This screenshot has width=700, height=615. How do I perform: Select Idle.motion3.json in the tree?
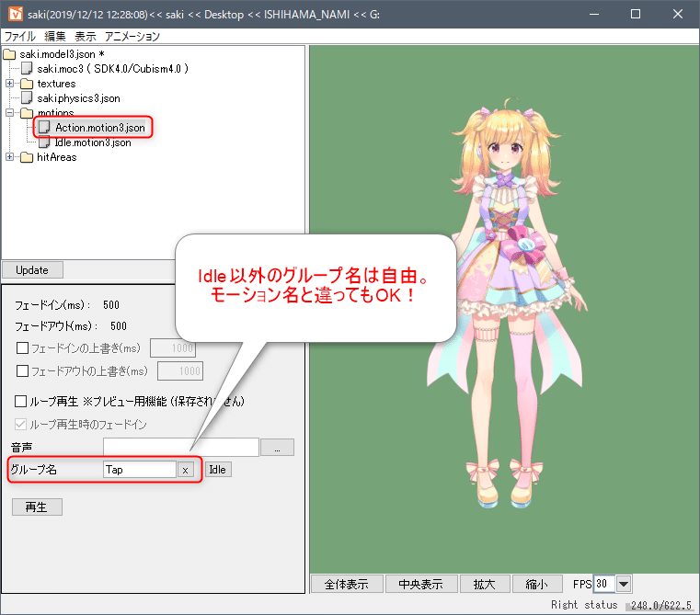pyautogui.click(x=93, y=142)
